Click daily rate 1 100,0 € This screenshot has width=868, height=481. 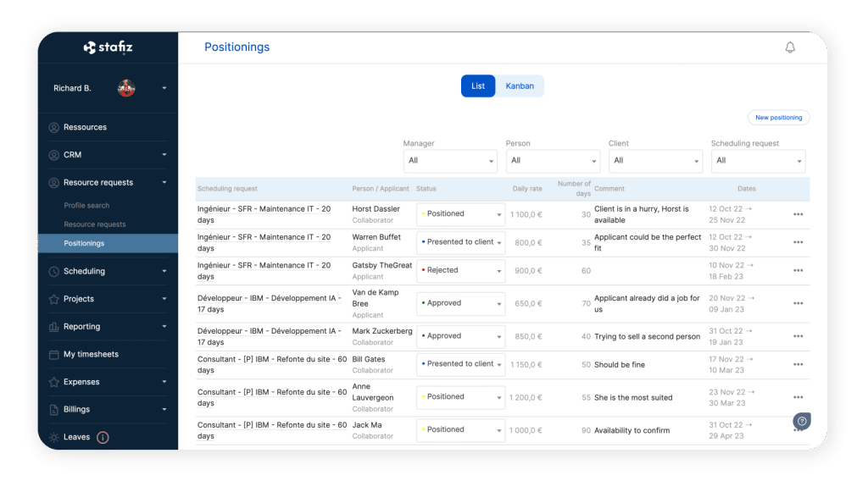(526, 214)
